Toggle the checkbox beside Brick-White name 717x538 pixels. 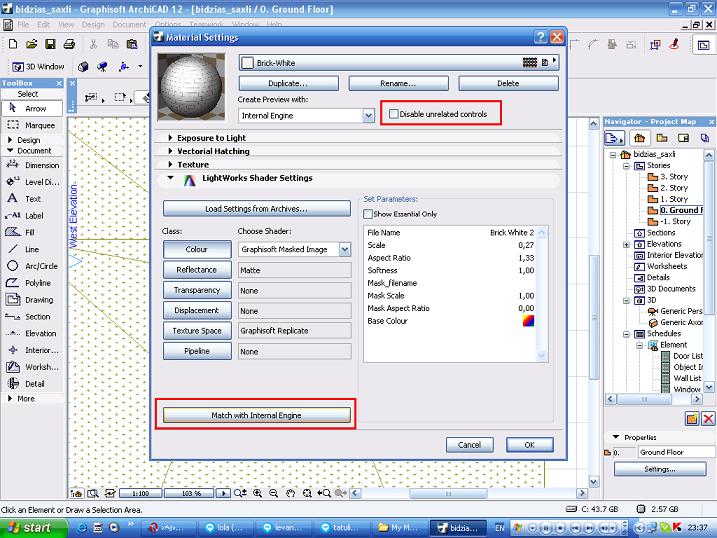247,63
